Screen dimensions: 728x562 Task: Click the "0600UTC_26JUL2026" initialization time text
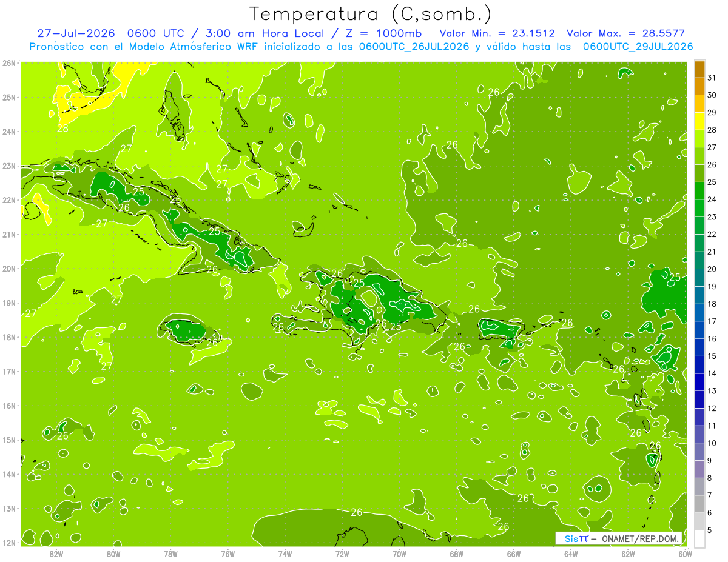[x=414, y=47]
